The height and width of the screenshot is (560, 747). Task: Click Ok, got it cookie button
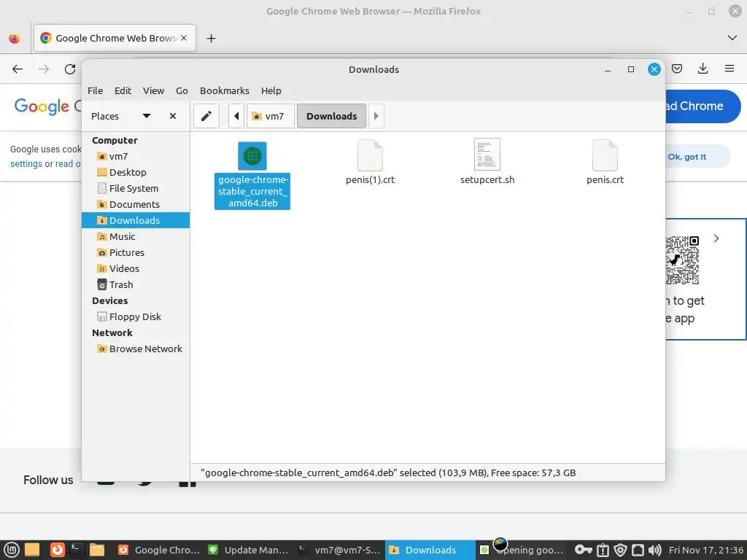pyautogui.click(x=698, y=157)
